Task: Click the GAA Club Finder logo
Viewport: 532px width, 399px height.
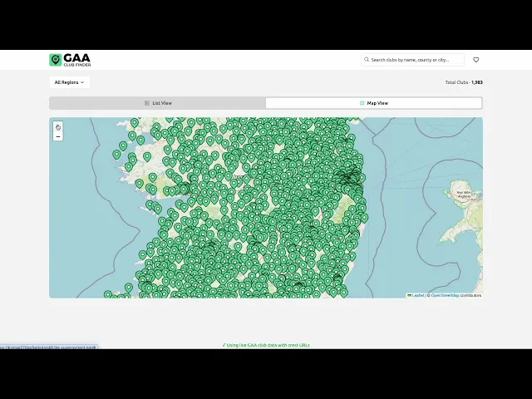Action: [x=70, y=60]
